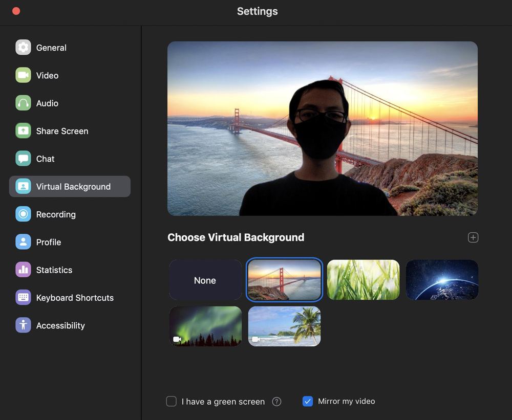Open the Profile settings tab
Viewport: 512px width, 420px height.
click(48, 242)
